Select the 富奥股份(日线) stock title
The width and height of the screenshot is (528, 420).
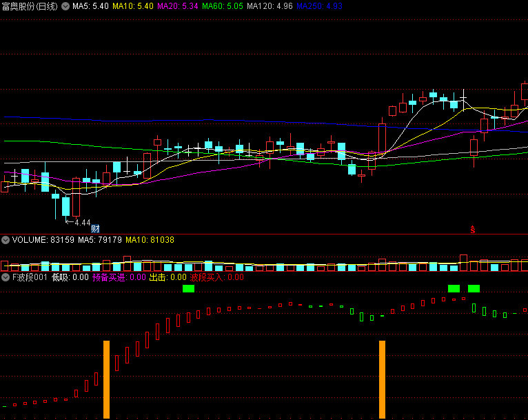click(x=30, y=6)
